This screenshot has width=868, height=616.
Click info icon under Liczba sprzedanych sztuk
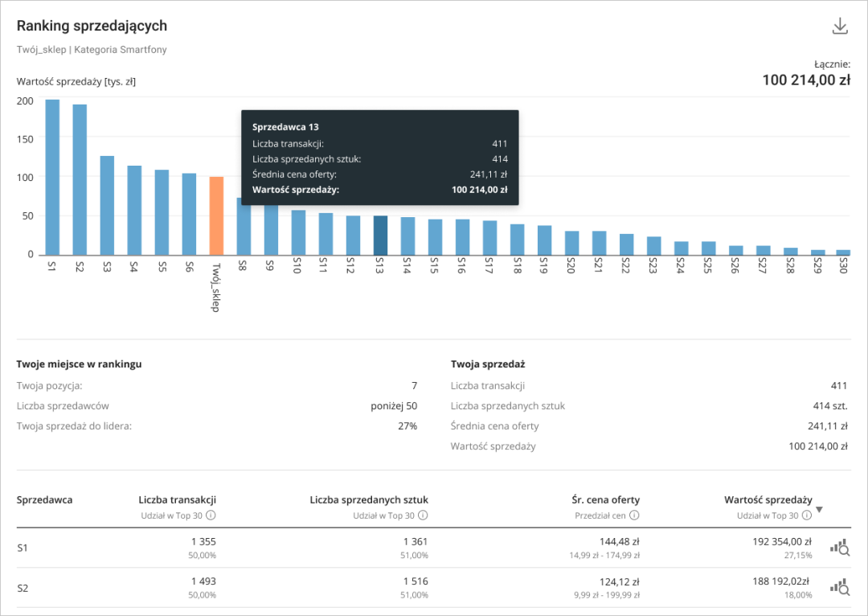tap(423, 515)
